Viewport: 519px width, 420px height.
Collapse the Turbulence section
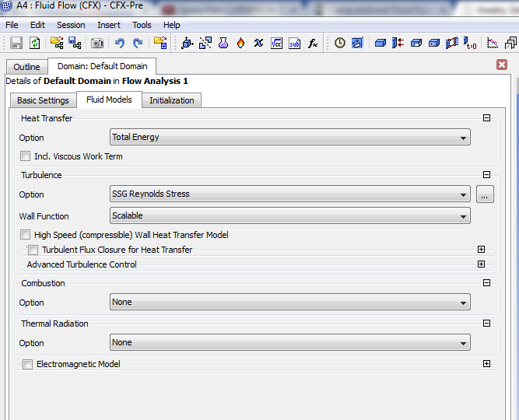[x=486, y=174]
